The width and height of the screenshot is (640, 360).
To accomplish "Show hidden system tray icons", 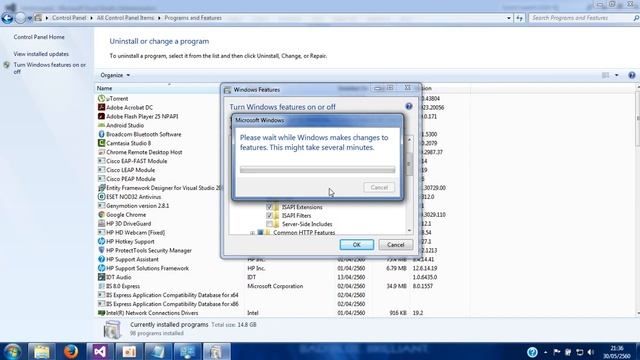I will point(546,352).
